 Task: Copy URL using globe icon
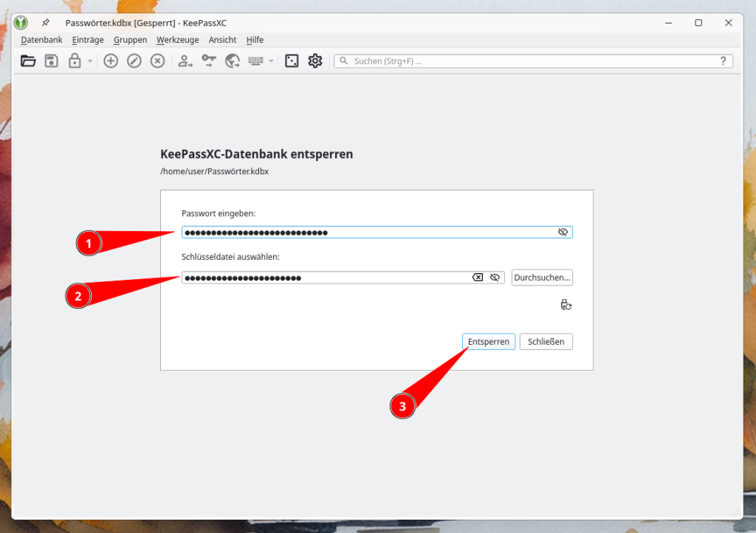point(233,61)
